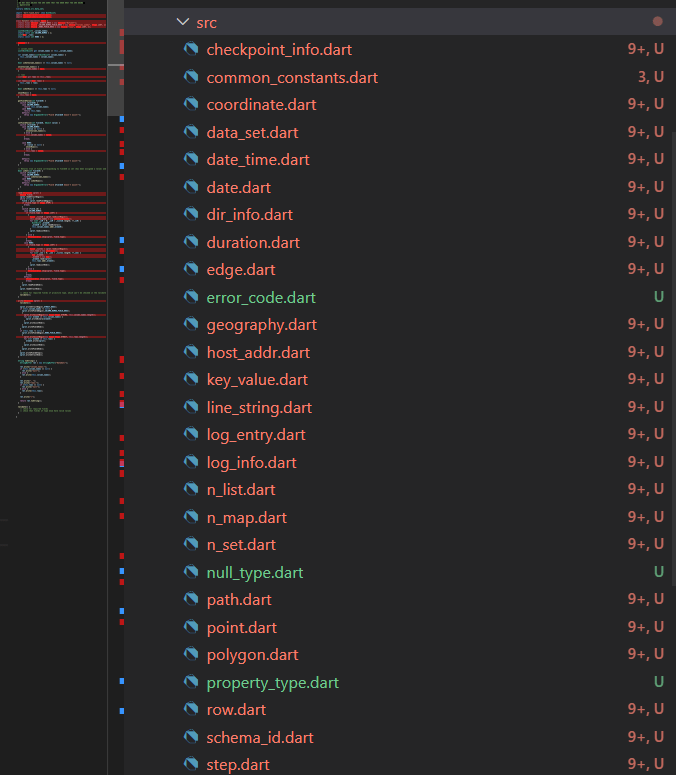Open error_code.dart file

point(261,298)
